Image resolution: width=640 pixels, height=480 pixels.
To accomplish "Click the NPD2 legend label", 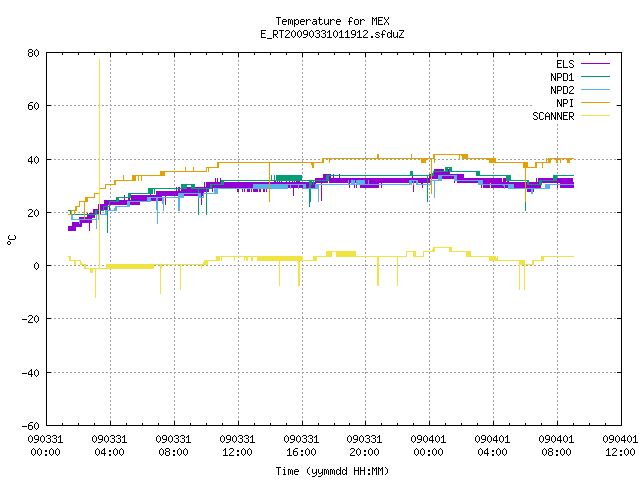I will tap(562, 90).
